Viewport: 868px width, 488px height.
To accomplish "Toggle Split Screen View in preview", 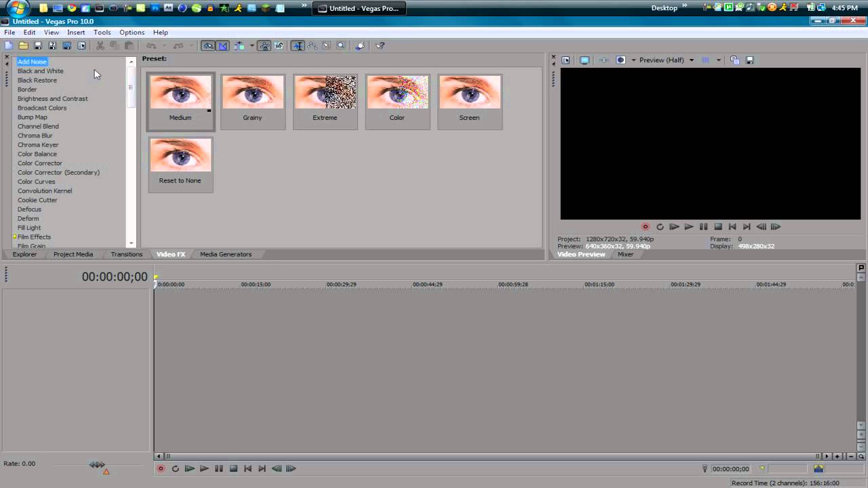I will [620, 60].
